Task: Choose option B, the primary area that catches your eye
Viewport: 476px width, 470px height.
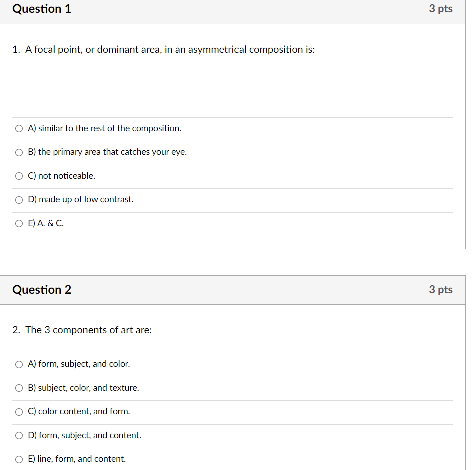Action: tap(108, 152)
